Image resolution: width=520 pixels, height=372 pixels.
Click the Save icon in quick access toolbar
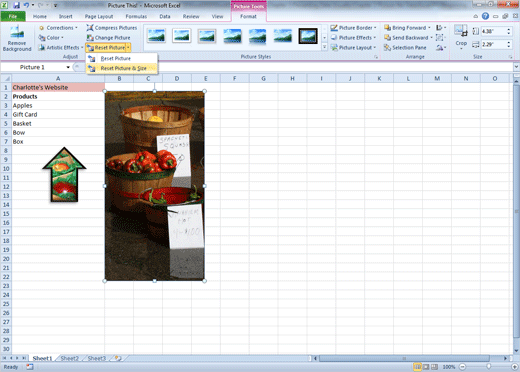(16, 5)
